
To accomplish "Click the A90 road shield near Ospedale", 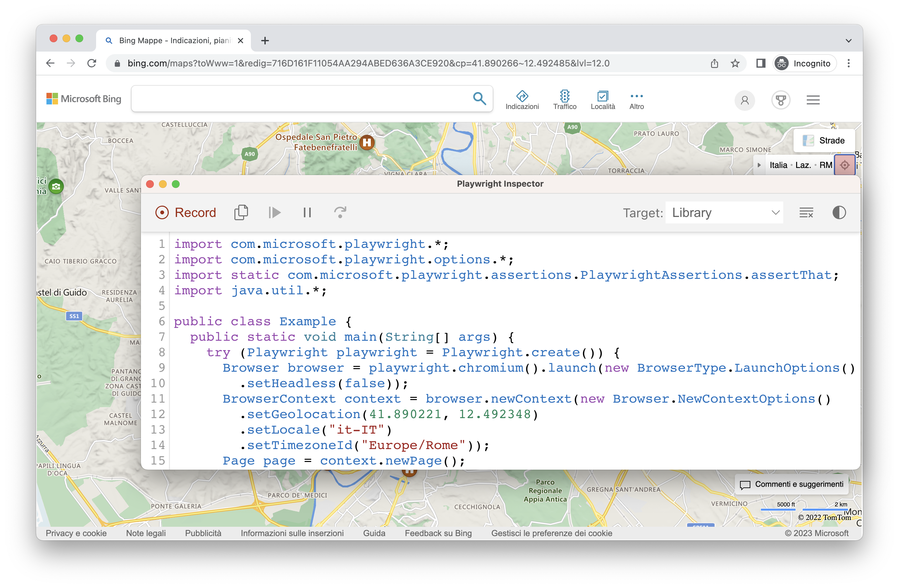I will click(x=249, y=154).
